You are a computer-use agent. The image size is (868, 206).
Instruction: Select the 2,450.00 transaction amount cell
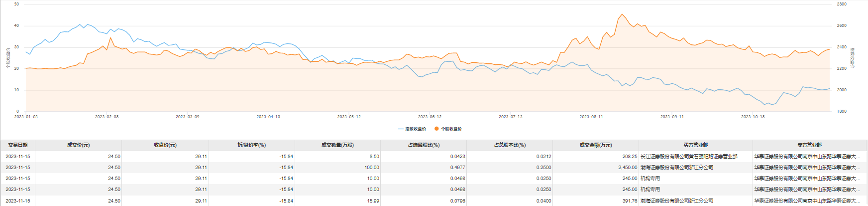(627, 168)
